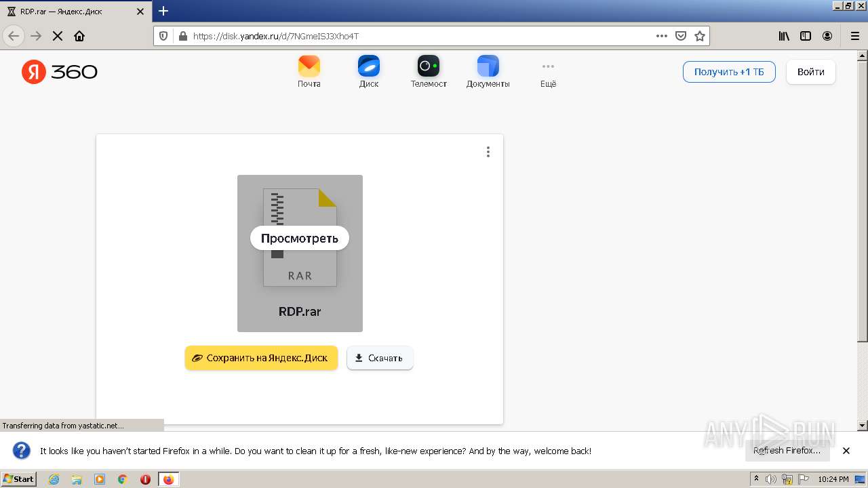Click the Получить +1 ТБ button

(729, 72)
